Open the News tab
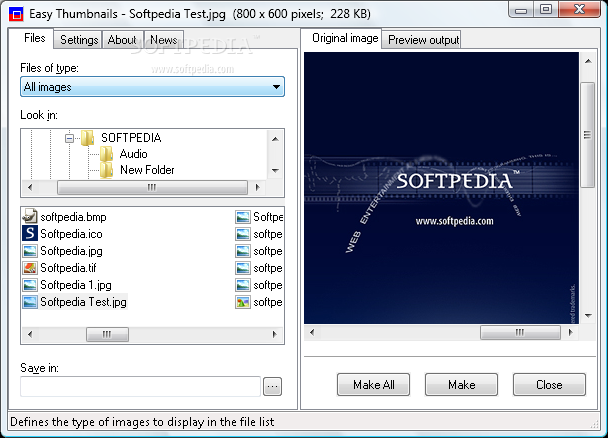The image size is (608, 438). click(x=164, y=40)
